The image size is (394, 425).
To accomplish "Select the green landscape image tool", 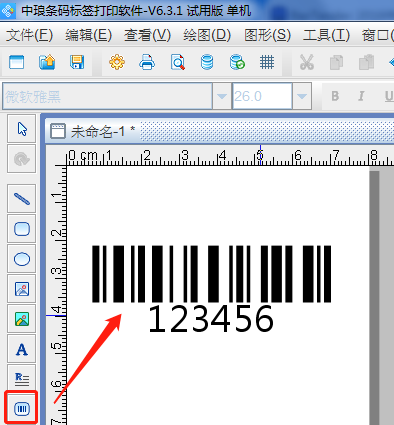I will click(22, 319).
